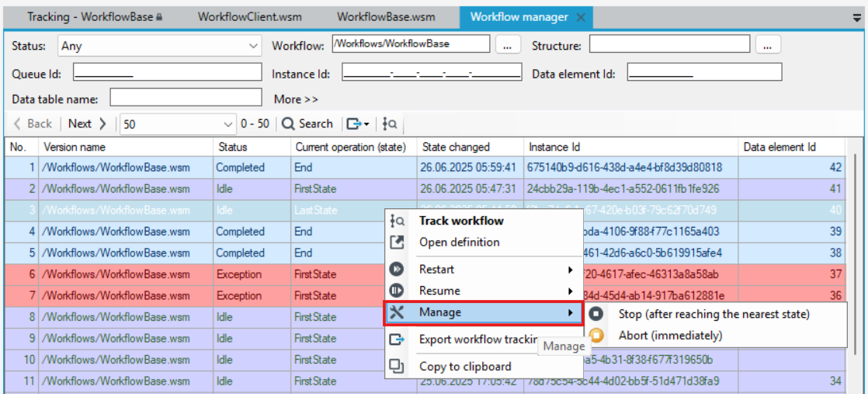Click the Structure input field

(669, 44)
